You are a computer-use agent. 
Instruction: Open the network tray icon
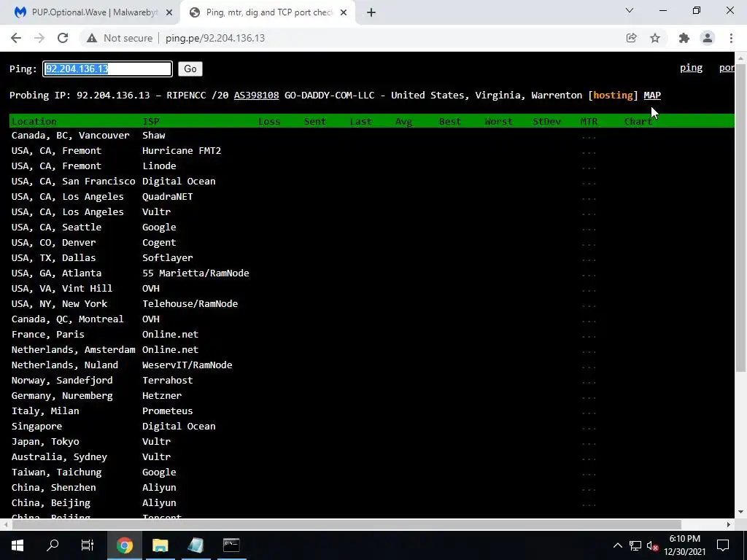tap(635, 545)
